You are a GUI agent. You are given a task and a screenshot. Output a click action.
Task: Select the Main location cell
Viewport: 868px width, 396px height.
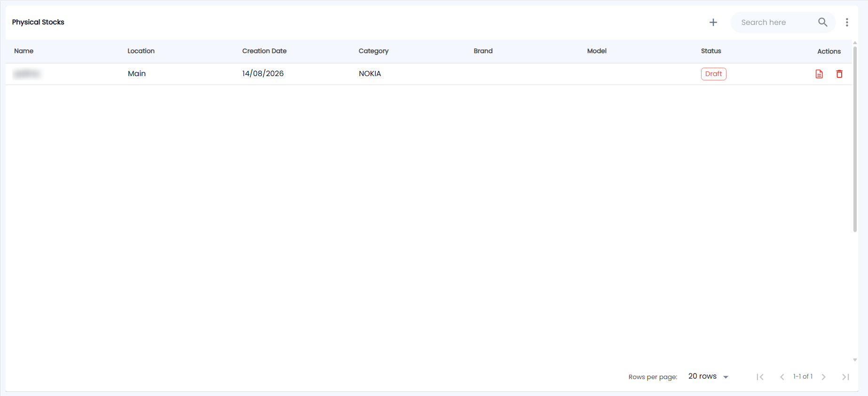137,74
